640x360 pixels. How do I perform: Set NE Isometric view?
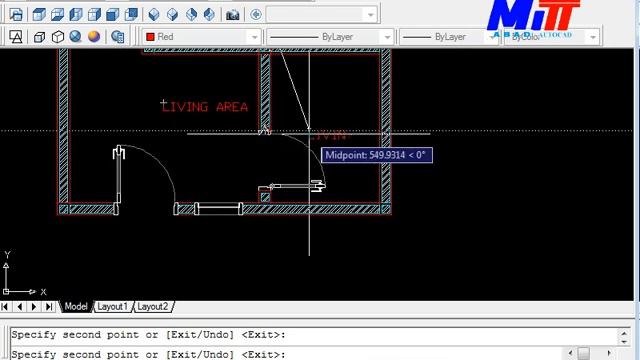pos(191,15)
